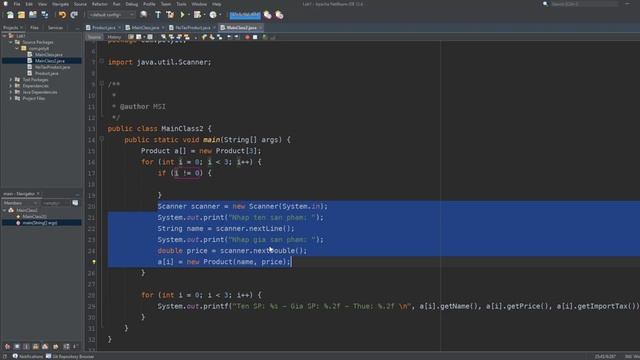Click the Profile Project toolbar icon
Viewport: 640px width, 360px height.
pyautogui.click(x=213, y=15)
